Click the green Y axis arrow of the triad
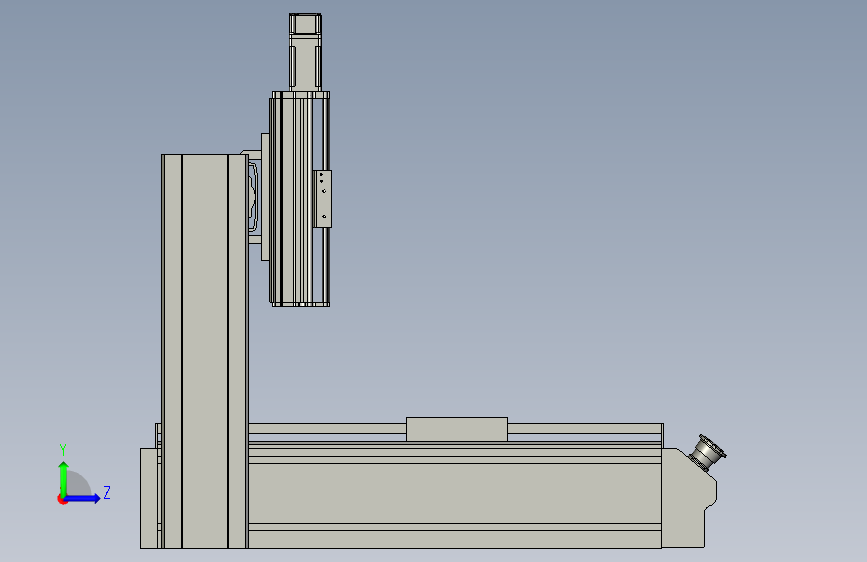The image size is (867, 562). click(x=64, y=478)
